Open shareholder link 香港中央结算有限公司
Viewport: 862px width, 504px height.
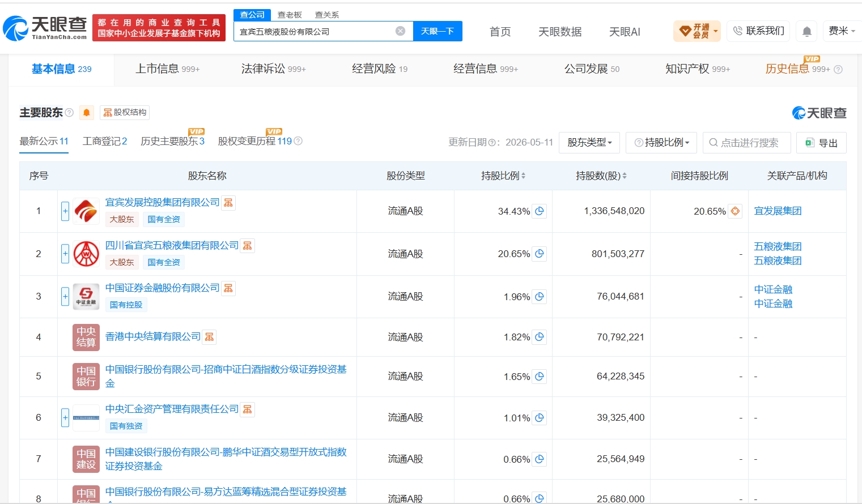pos(153,337)
